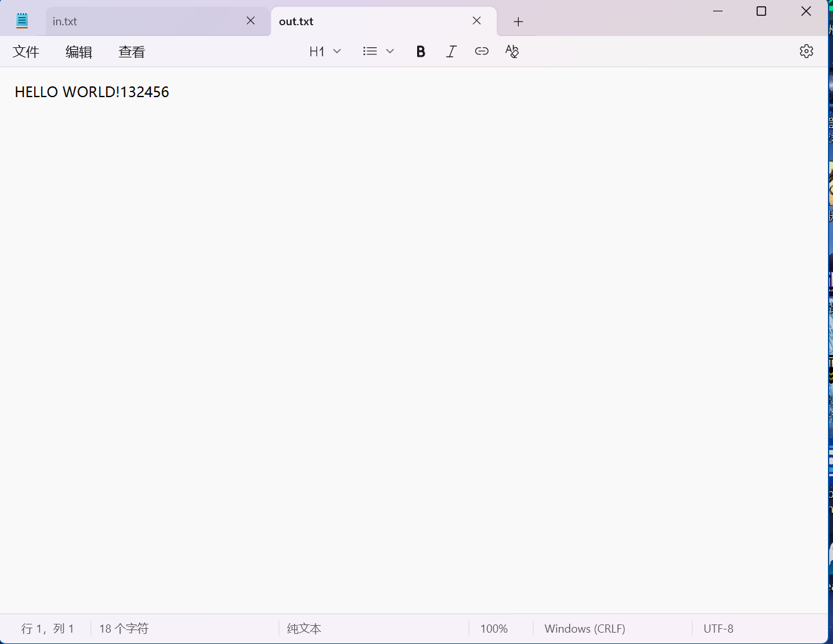Insert a link with the link icon
The image size is (833, 644).
point(481,51)
